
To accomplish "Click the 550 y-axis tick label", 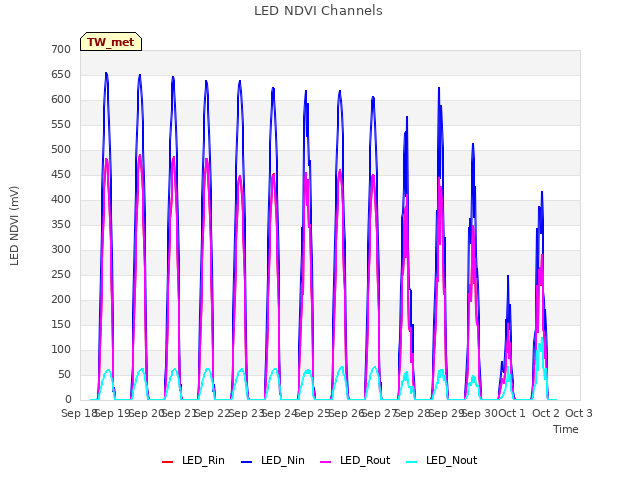I will 61,124.
